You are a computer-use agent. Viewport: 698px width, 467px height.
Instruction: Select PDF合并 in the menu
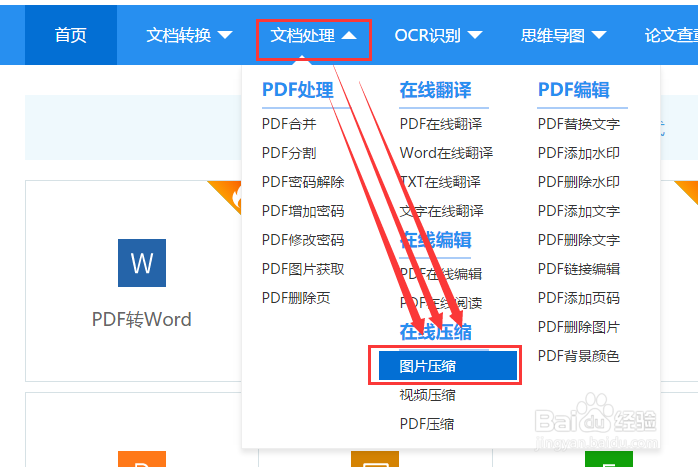pos(289,124)
